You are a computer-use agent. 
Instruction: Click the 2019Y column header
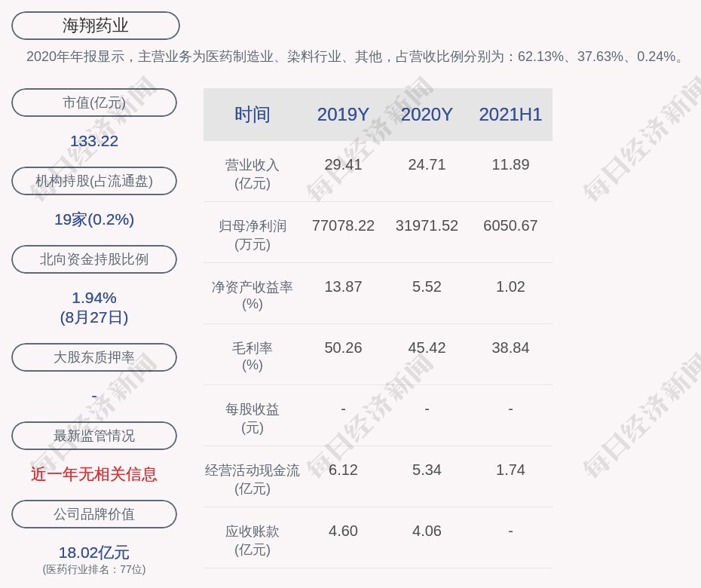[x=343, y=115]
